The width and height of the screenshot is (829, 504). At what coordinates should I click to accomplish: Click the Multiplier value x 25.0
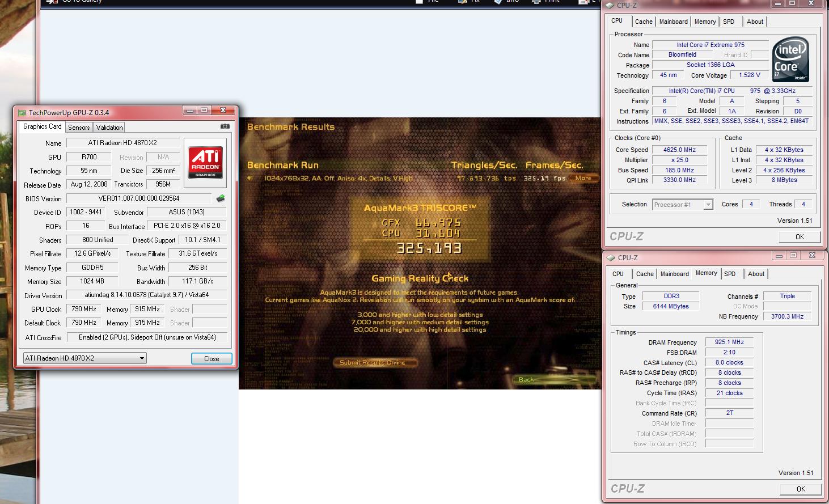(x=679, y=160)
